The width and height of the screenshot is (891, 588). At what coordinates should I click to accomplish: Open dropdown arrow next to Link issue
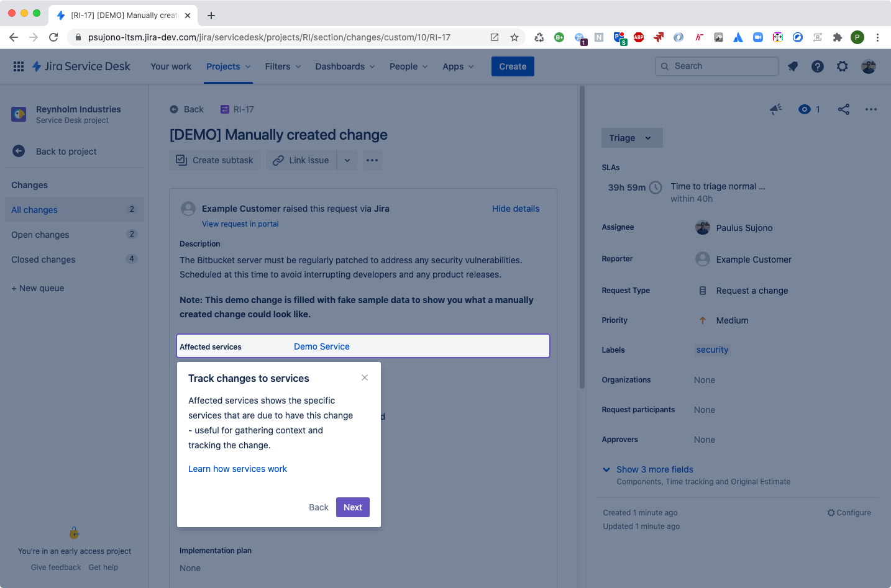347,160
